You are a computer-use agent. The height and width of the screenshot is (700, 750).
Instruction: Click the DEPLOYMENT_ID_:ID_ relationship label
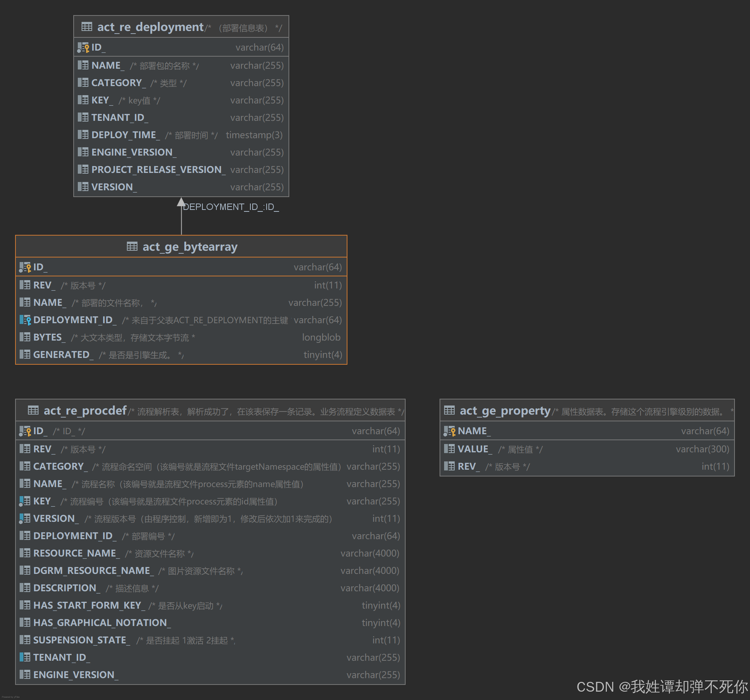[231, 207]
